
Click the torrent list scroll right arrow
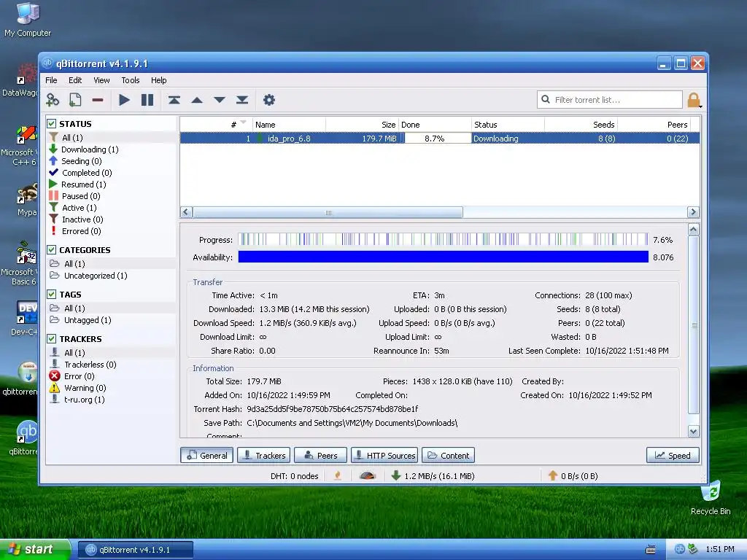[x=693, y=212]
